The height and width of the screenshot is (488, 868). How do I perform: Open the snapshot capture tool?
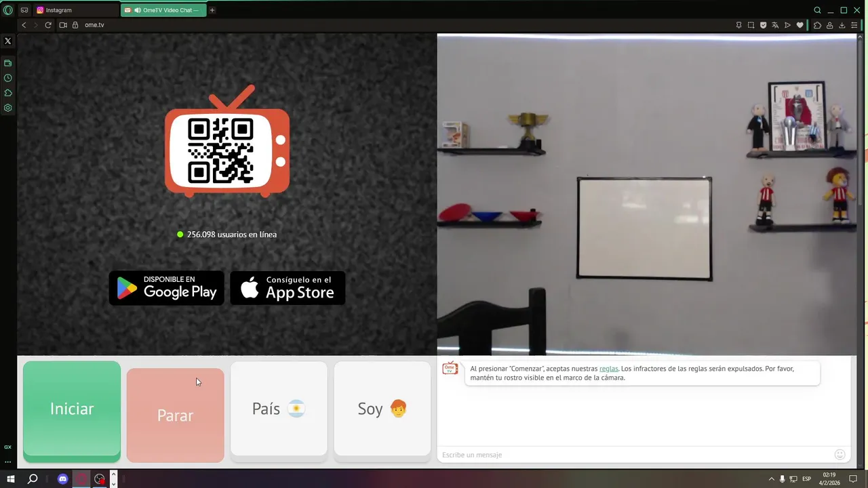751,25
